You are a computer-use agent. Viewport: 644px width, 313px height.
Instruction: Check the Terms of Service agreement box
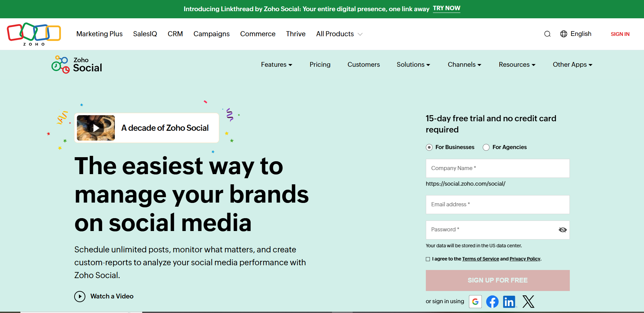pyautogui.click(x=428, y=259)
